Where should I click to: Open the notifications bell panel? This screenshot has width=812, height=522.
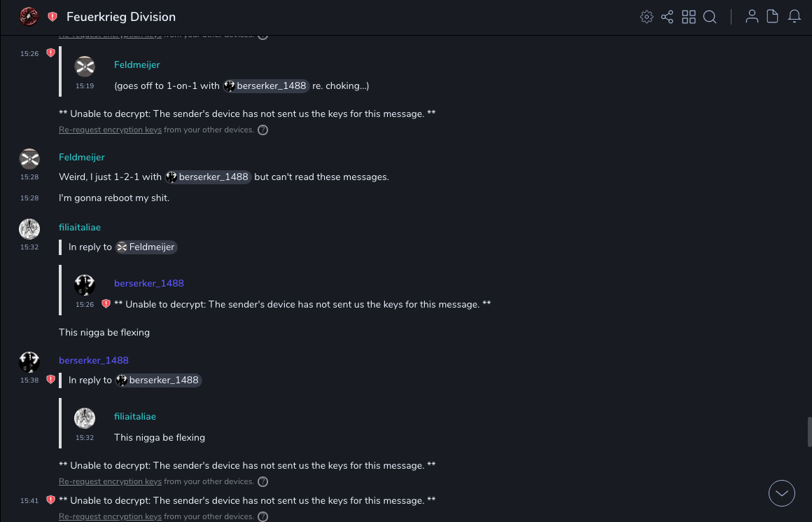pyautogui.click(x=794, y=17)
